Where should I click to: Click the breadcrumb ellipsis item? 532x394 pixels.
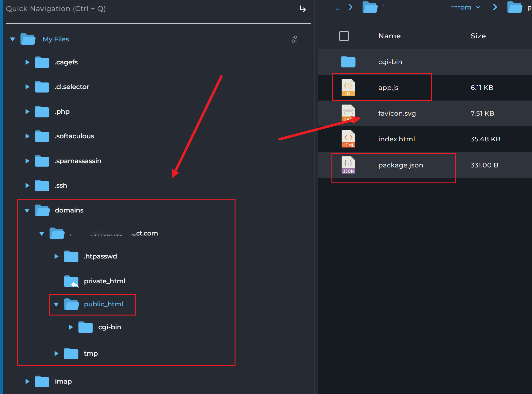point(337,8)
